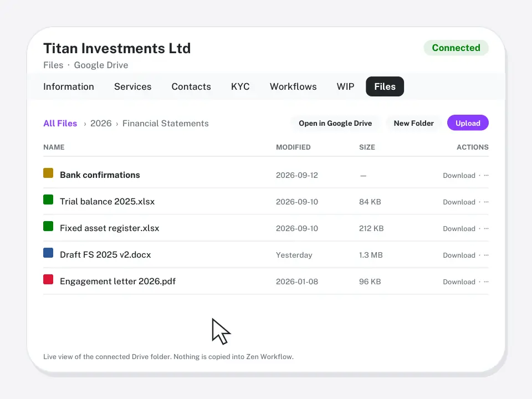Open the Bank confirmations folder name
The width and height of the screenshot is (532, 399).
100,175
